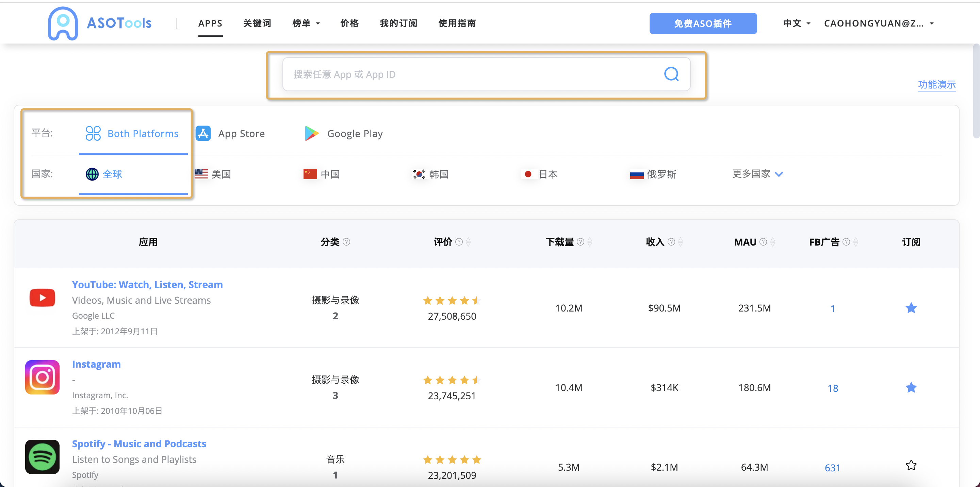Screen dimensions: 980x487
Task: Select the Both Platforms tab
Action: coord(133,133)
